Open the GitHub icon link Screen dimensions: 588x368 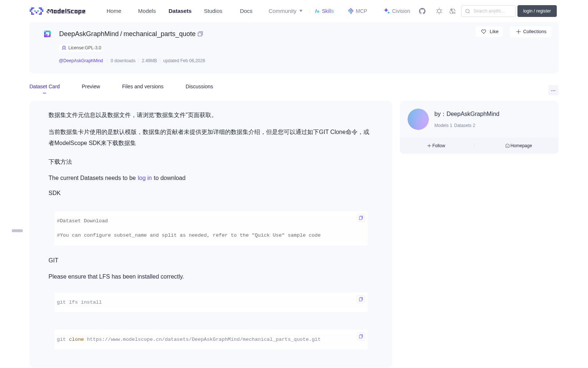422,11
